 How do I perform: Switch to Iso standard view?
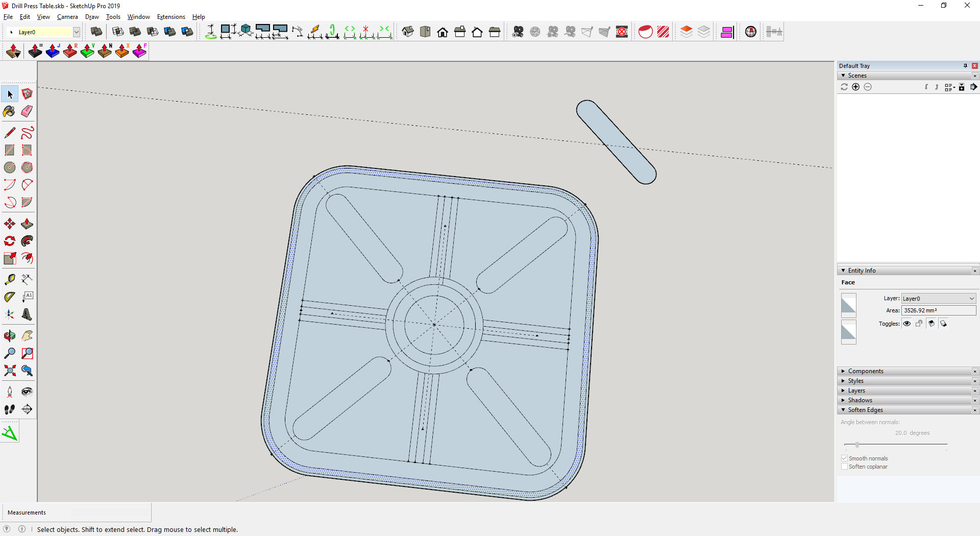point(407,32)
